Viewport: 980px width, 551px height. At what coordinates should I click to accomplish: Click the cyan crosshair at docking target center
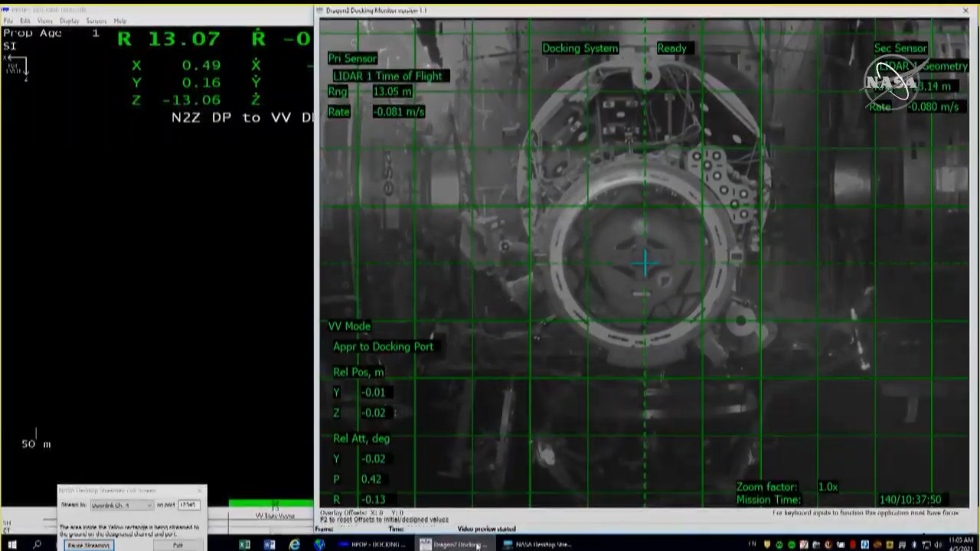pos(644,264)
